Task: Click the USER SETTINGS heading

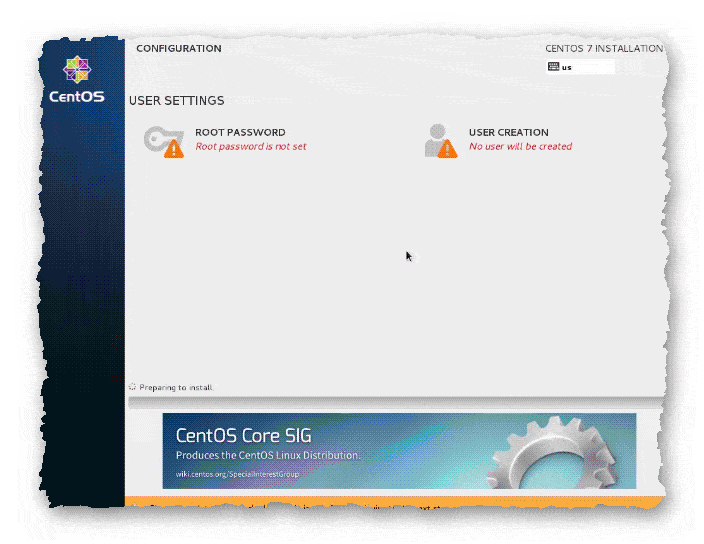Action: 176,101
